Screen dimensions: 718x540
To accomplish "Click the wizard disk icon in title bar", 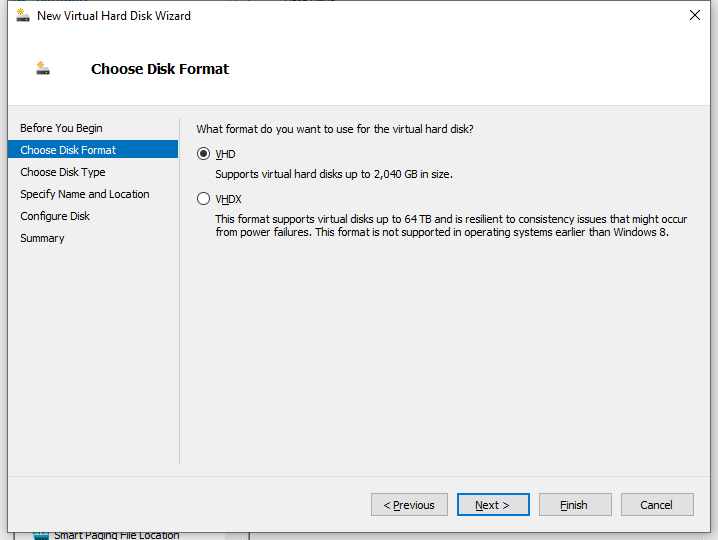I will tap(23, 15).
